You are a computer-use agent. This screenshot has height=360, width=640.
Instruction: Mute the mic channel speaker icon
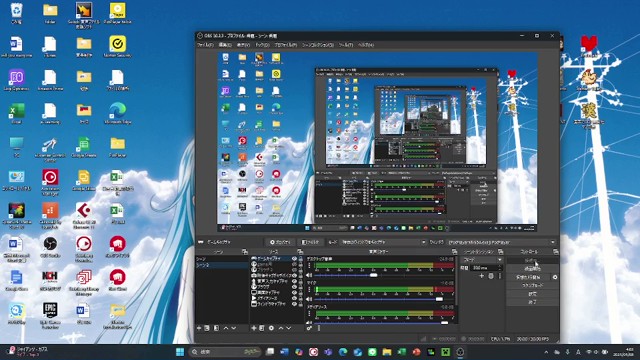309,299
